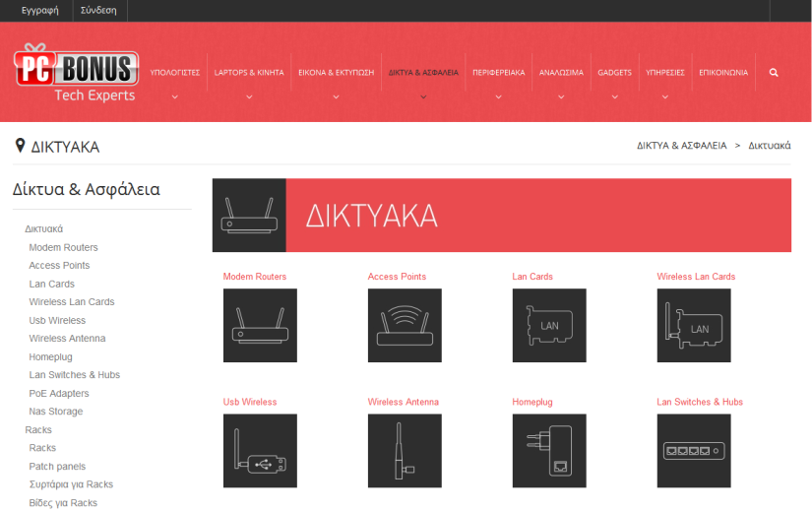
Task: Click the Wireless Lan Cards icon
Action: click(x=694, y=325)
